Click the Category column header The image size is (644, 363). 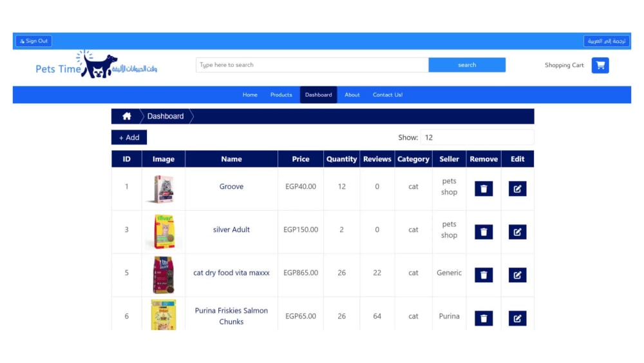(x=413, y=159)
